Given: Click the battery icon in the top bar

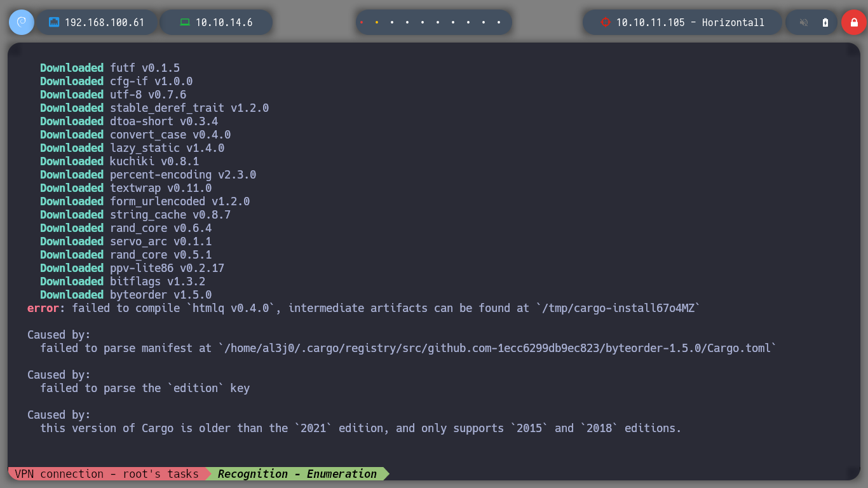Looking at the screenshot, I should [x=825, y=22].
